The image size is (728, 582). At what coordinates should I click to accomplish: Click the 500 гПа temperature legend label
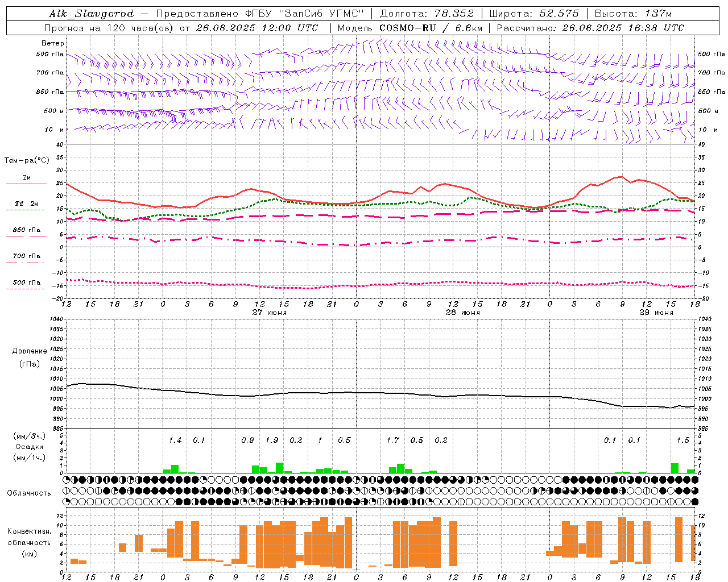27,282
